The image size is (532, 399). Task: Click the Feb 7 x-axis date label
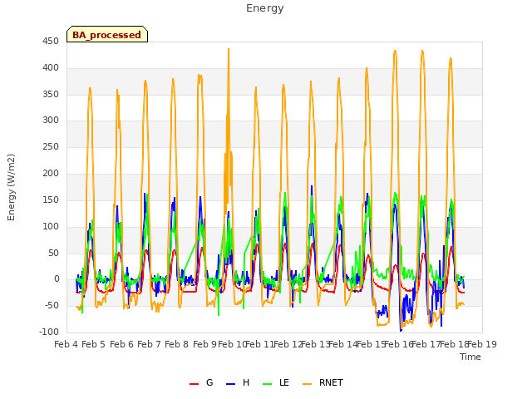pos(150,345)
